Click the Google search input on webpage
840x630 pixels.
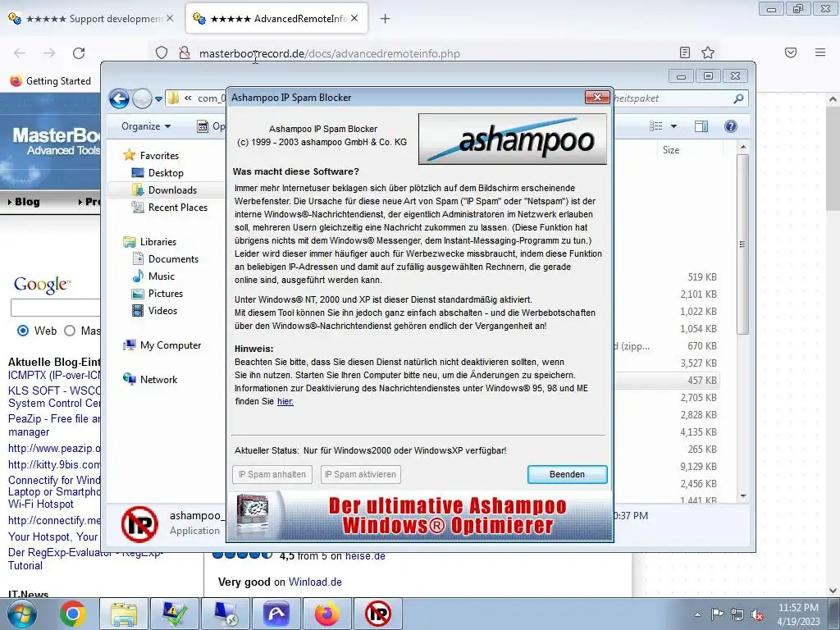point(56,308)
